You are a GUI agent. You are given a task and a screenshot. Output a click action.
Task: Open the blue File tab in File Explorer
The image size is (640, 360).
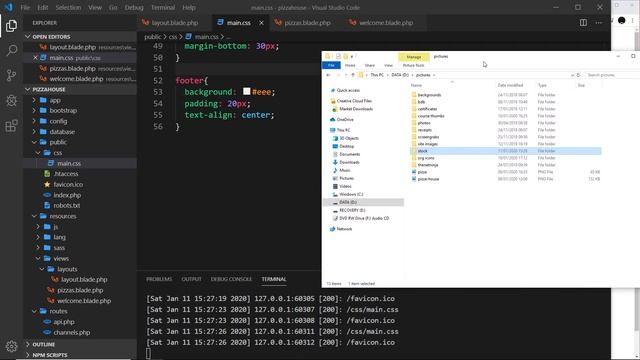pyautogui.click(x=331, y=65)
